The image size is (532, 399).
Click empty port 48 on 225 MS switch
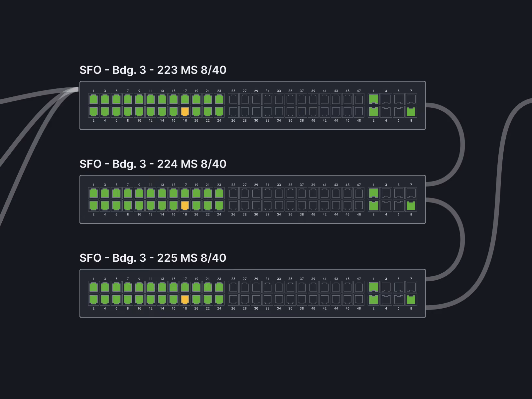coord(359,300)
